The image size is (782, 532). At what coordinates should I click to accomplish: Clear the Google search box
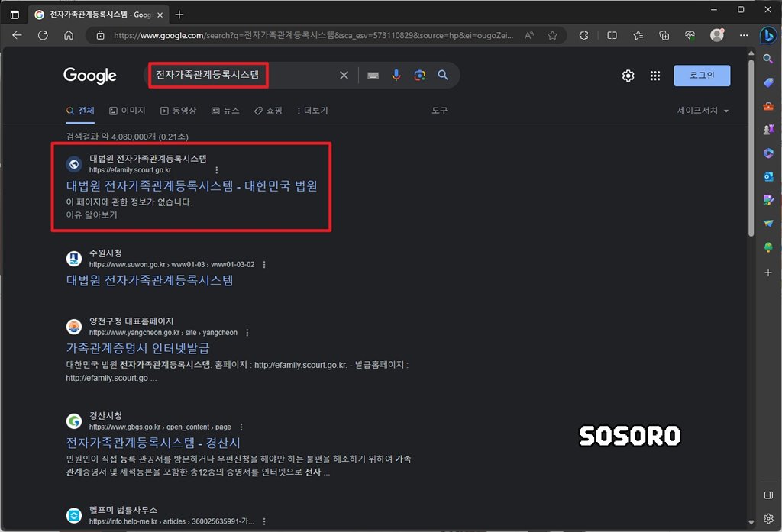pyautogui.click(x=344, y=76)
